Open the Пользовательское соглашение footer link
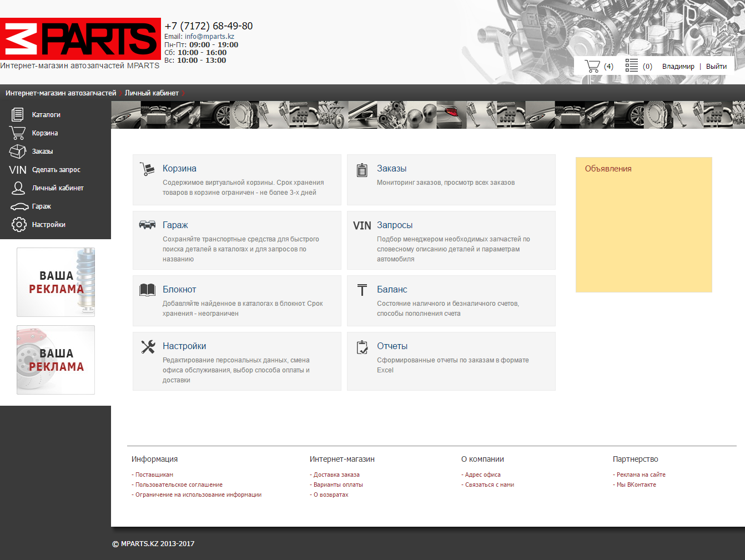Screen dimensions: 745x560 tap(179, 485)
